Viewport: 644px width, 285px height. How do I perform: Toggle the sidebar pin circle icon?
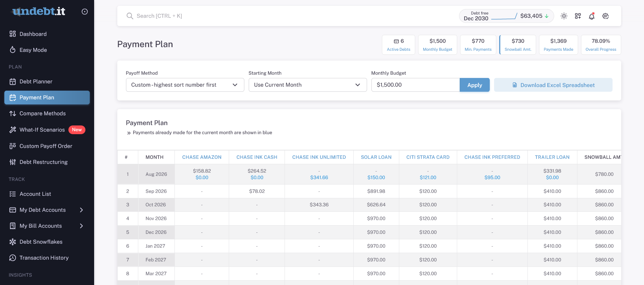[85, 12]
